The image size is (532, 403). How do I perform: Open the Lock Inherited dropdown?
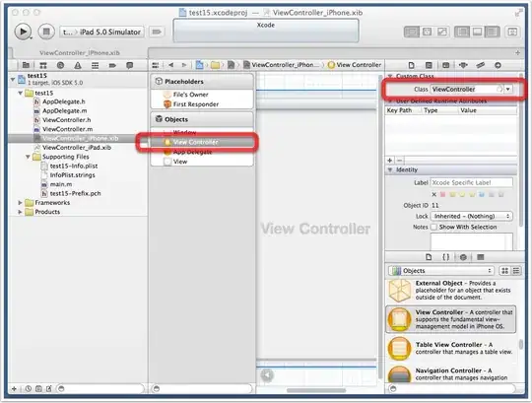point(471,216)
